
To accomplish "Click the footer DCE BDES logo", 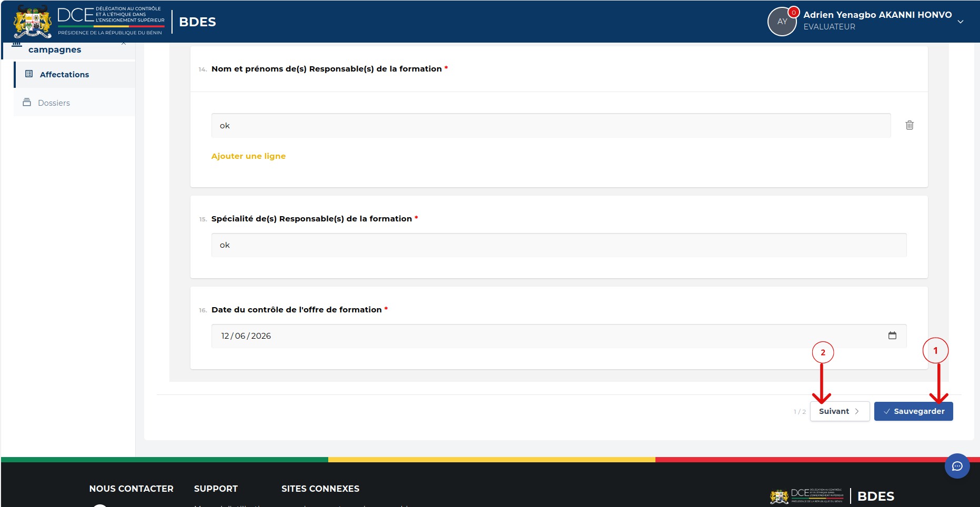I will (832, 496).
